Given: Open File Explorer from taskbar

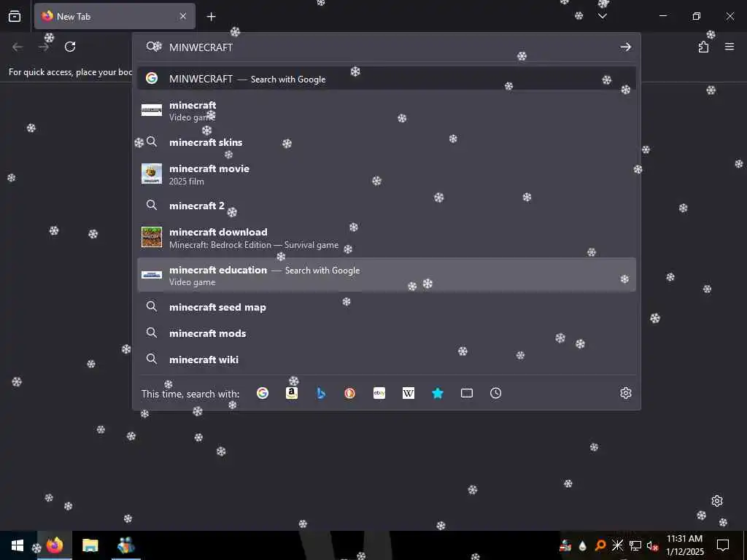Looking at the screenshot, I should coord(90,545).
